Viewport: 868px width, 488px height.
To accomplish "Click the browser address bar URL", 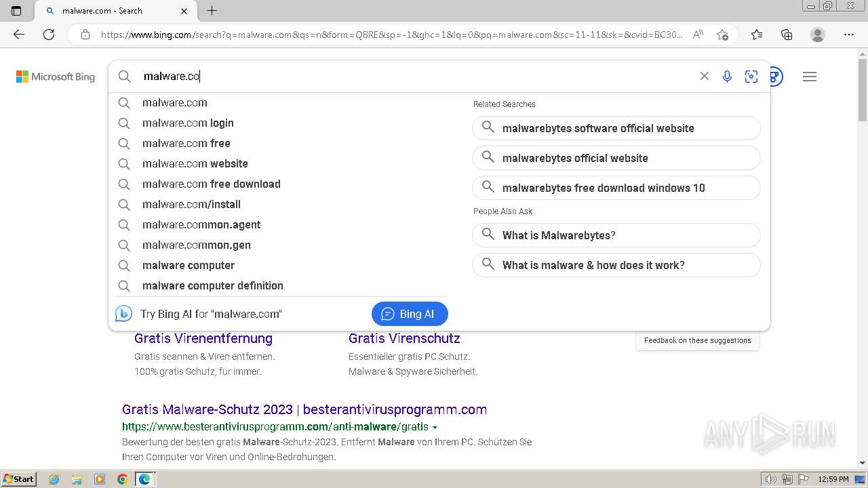I will [391, 35].
